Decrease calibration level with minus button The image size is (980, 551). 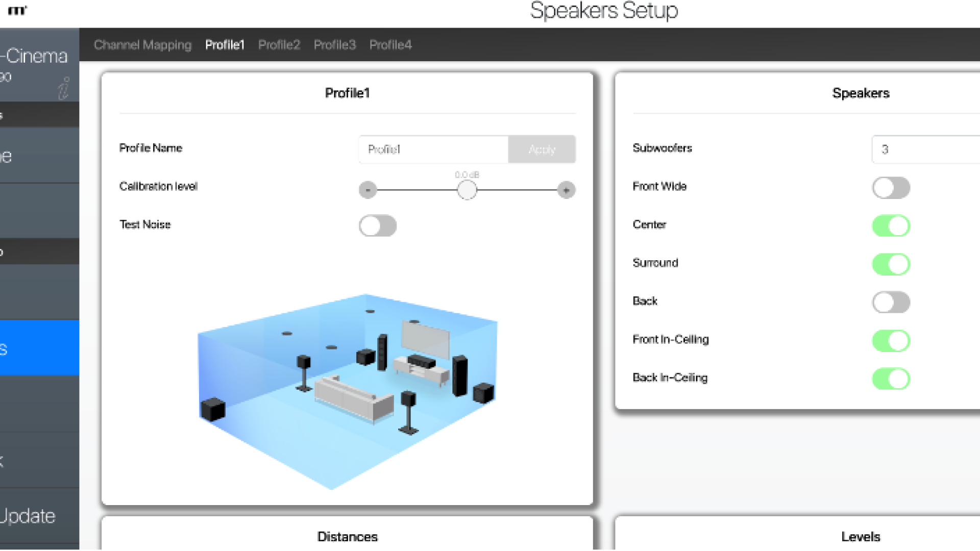click(368, 190)
